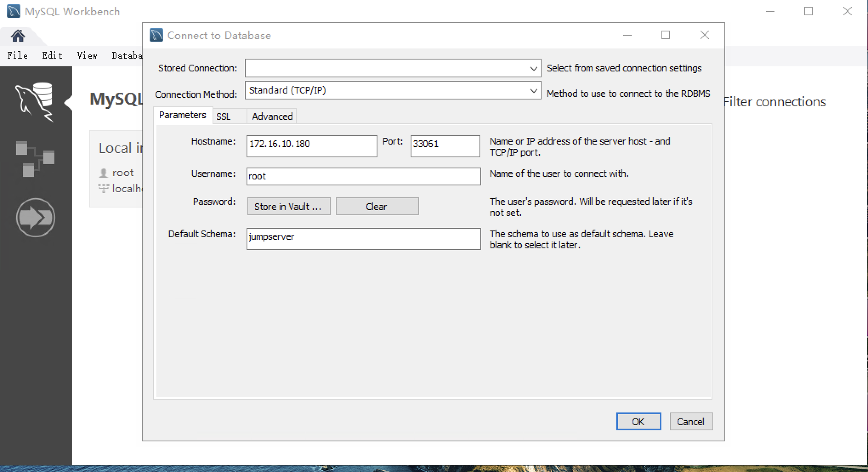
Task: Minimize the Connect to Database dialog
Action: [627, 35]
